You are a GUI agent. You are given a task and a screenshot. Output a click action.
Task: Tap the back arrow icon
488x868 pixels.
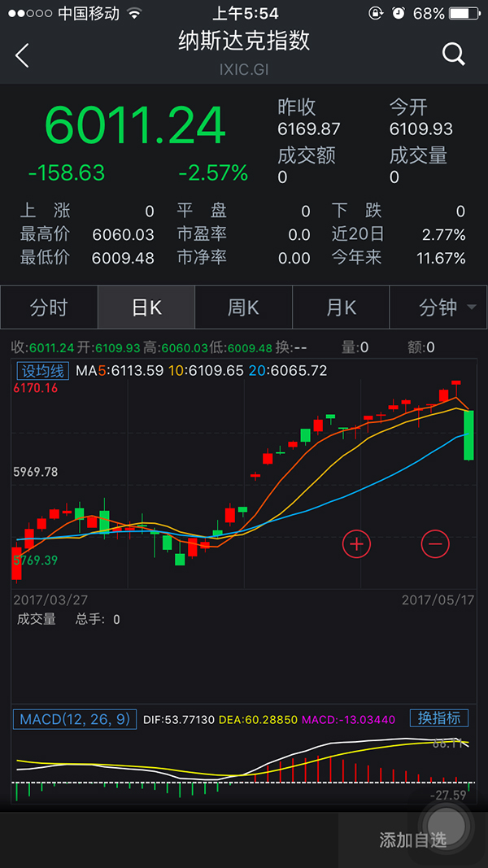22,55
